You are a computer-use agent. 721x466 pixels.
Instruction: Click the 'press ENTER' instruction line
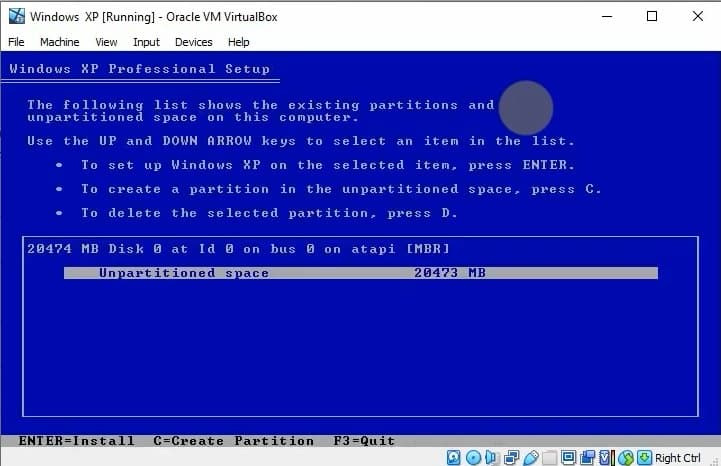click(328, 165)
